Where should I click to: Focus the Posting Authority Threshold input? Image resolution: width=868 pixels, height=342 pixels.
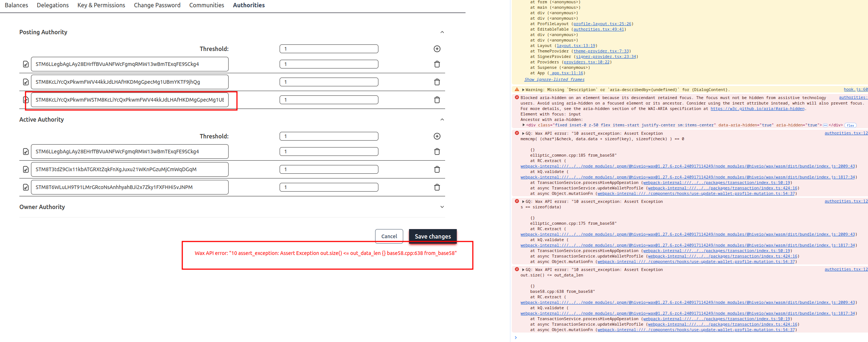point(329,49)
